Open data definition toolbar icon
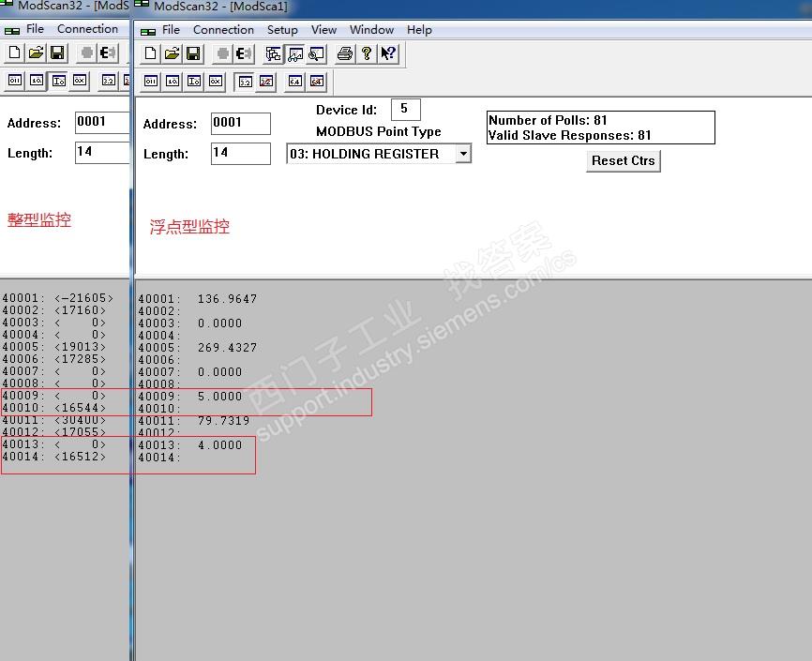 pos(273,53)
